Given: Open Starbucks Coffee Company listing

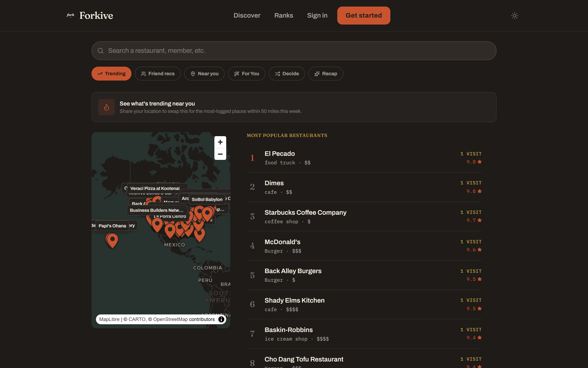Looking at the screenshot, I should pyautogui.click(x=364, y=217).
